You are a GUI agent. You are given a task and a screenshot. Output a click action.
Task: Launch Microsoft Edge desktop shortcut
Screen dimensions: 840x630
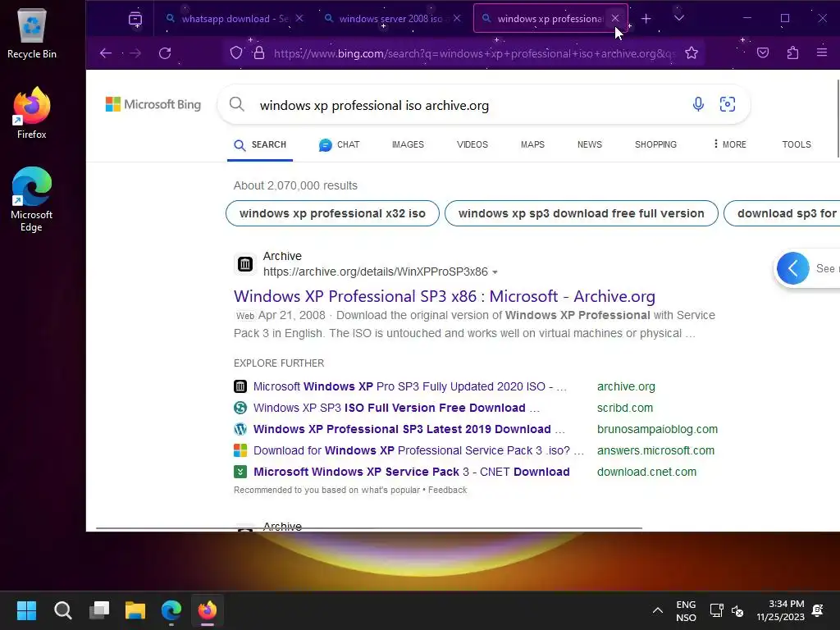coord(32,199)
